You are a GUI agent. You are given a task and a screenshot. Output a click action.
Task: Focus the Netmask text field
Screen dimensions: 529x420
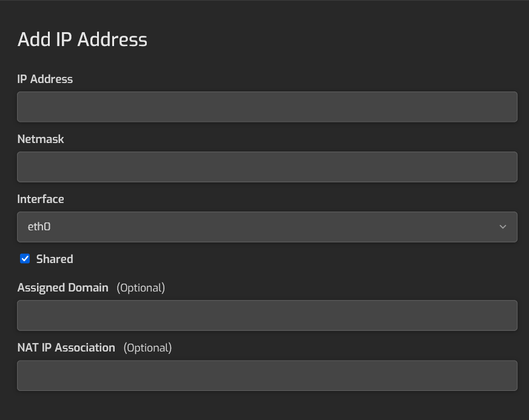point(267,167)
